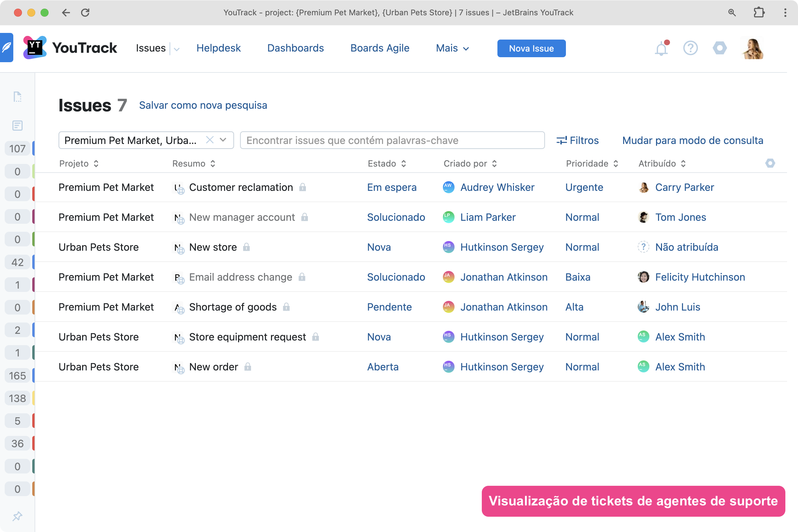Open the administration hexagon settings icon
The height and width of the screenshot is (532, 798).
[719, 48]
